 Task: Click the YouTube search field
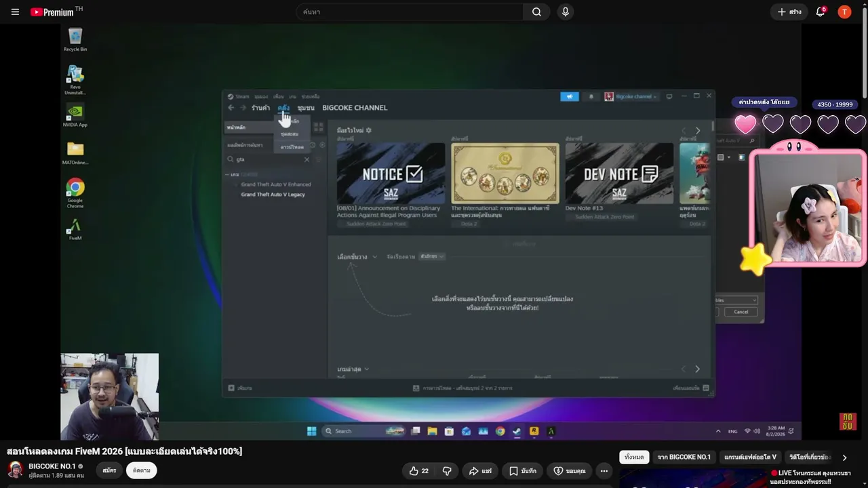(x=410, y=12)
